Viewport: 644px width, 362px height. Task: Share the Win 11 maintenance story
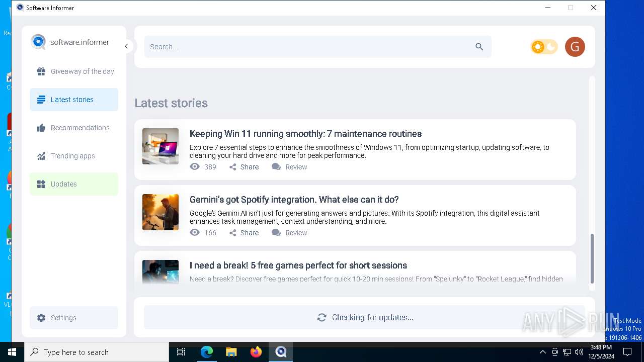(x=244, y=167)
